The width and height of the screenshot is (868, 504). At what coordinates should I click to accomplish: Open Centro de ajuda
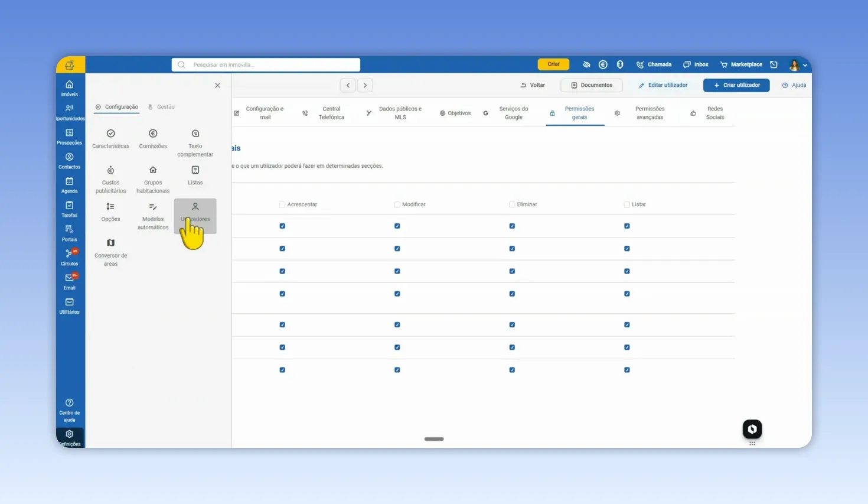pyautogui.click(x=69, y=411)
